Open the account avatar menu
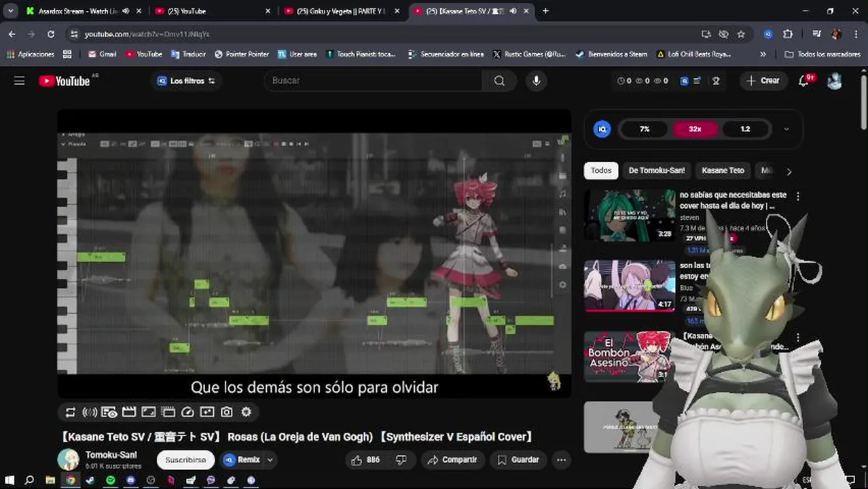The width and height of the screenshot is (868, 489). pos(835,81)
